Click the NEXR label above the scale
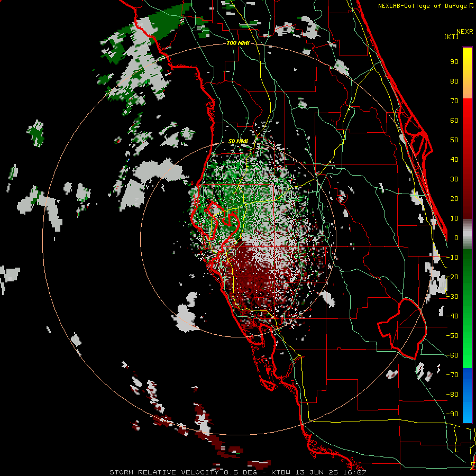This screenshot has height=476, width=476. click(464, 32)
